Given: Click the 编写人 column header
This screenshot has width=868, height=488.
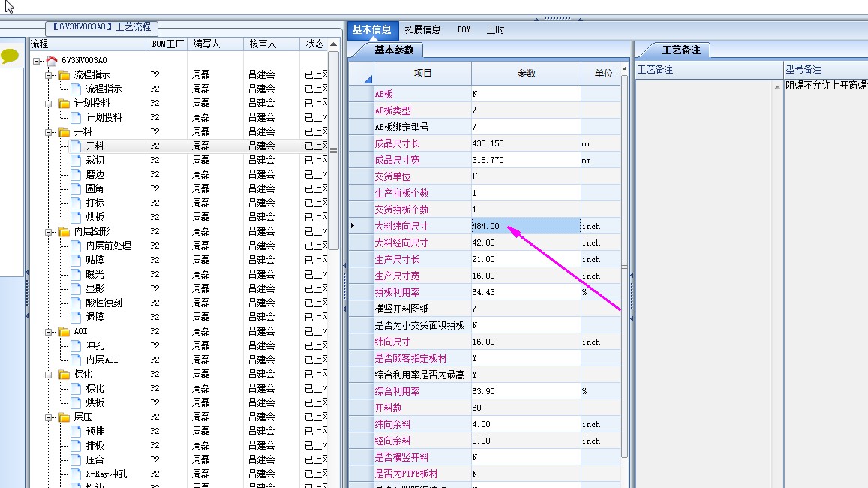Looking at the screenshot, I should 216,44.
